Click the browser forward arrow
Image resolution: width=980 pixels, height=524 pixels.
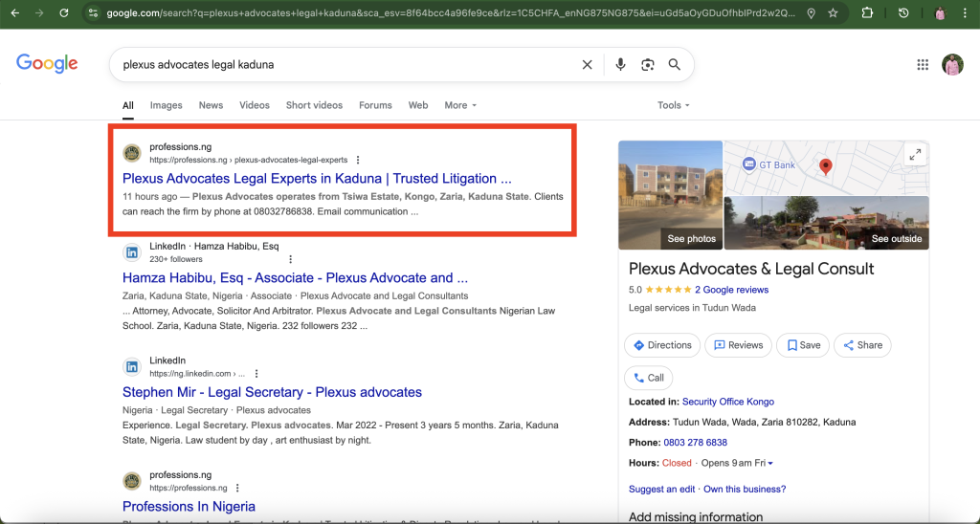click(x=39, y=13)
